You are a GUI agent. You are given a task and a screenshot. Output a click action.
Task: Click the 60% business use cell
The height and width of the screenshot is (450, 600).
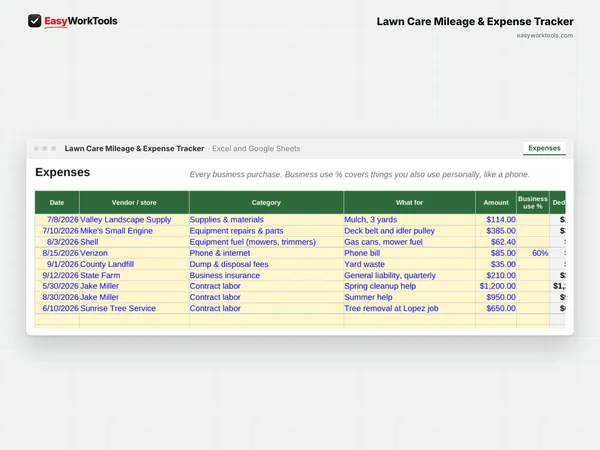click(533, 253)
